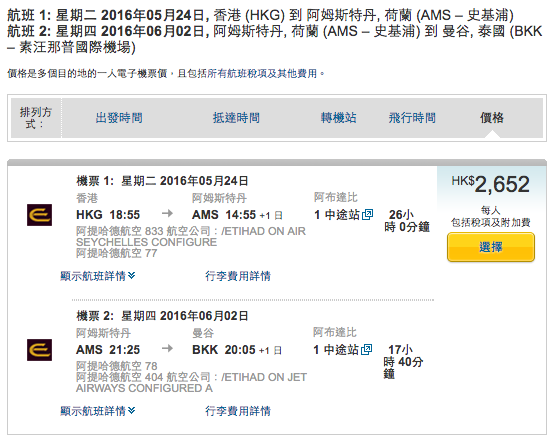Sort results by 轉機站
This screenshot has width=554, height=441.
[338, 118]
